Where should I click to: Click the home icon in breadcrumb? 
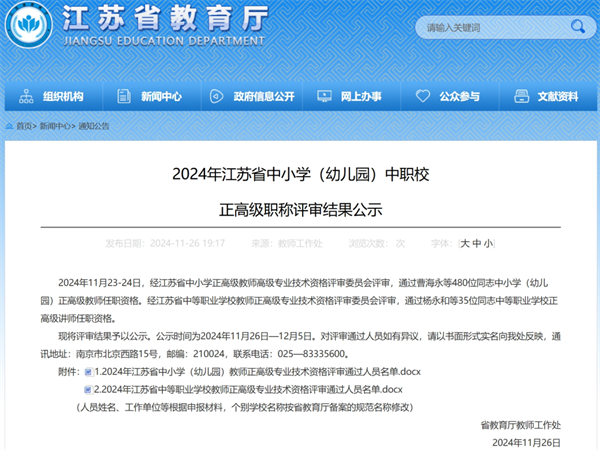pos(9,127)
